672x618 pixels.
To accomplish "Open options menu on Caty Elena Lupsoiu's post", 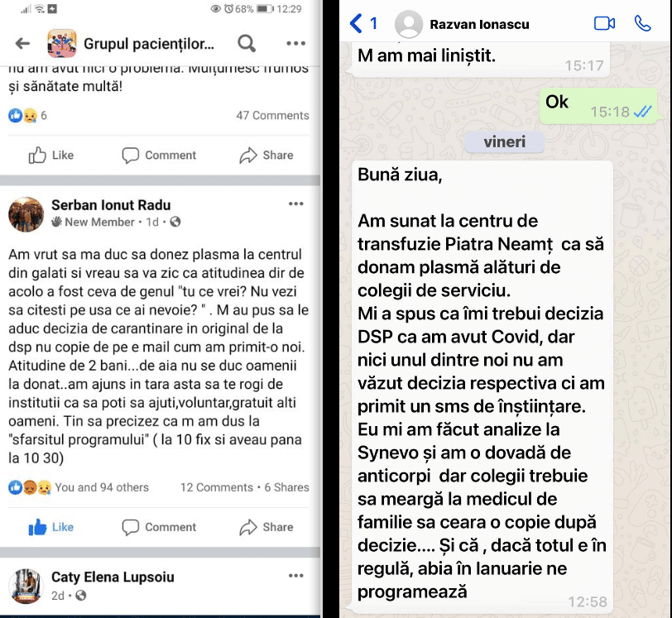I will pos(295,576).
